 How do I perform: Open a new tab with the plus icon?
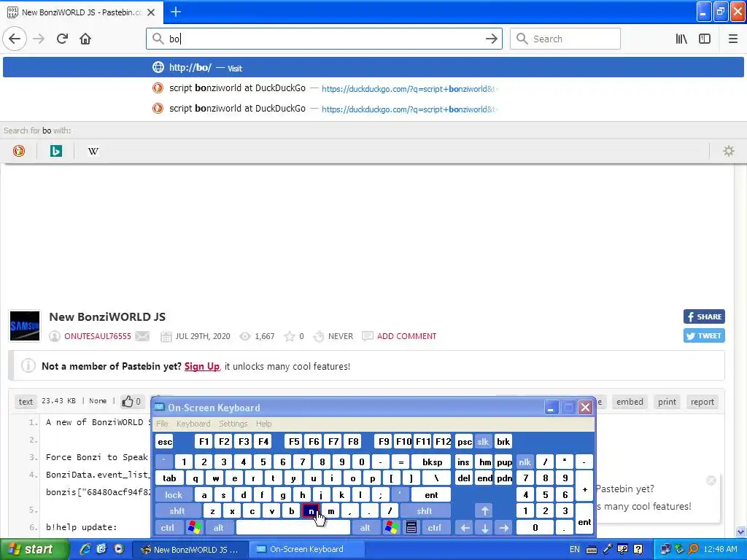176,12
